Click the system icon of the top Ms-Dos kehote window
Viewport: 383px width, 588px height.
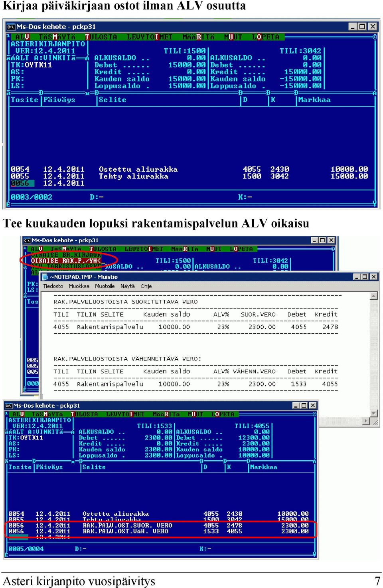[x=11, y=27]
